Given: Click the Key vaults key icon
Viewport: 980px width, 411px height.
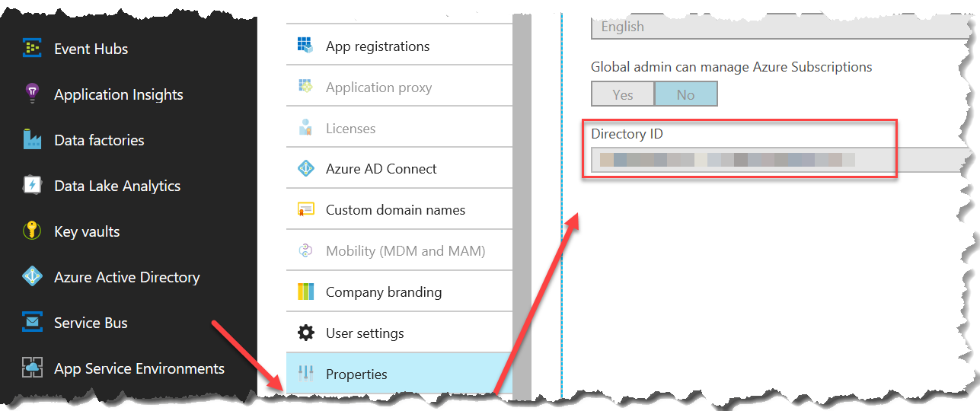Looking at the screenshot, I should (32, 231).
